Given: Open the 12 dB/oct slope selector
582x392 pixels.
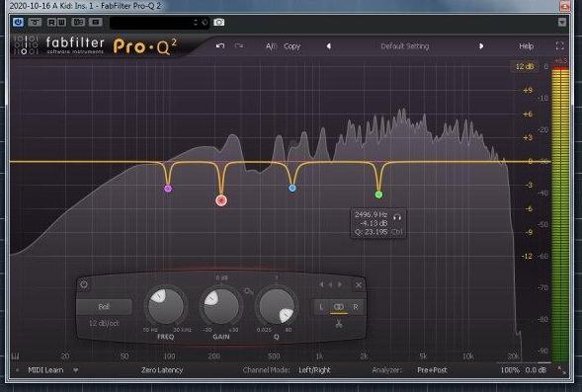Looking at the screenshot, I should coord(104,324).
